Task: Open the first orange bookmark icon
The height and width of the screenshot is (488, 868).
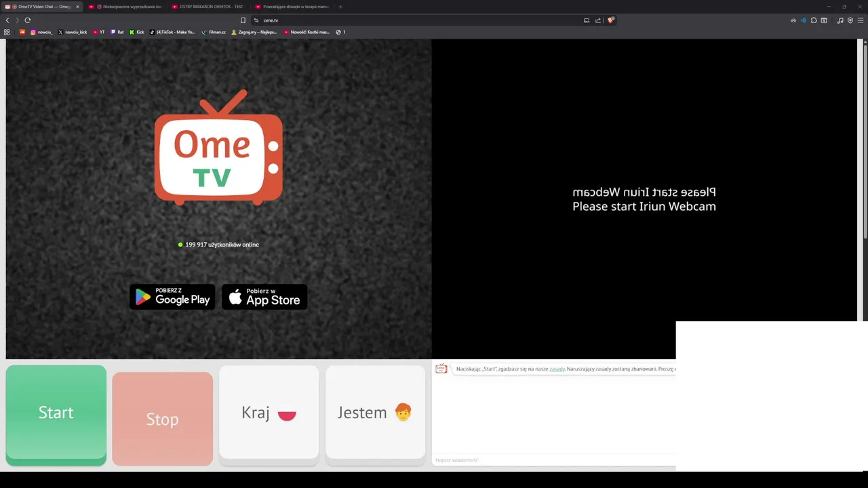Action: [22, 32]
